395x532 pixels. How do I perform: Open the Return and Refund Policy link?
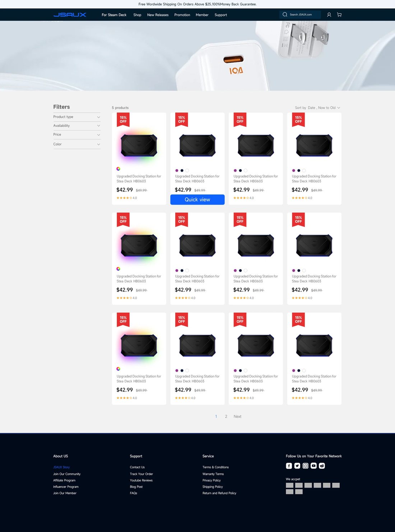[x=219, y=494]
